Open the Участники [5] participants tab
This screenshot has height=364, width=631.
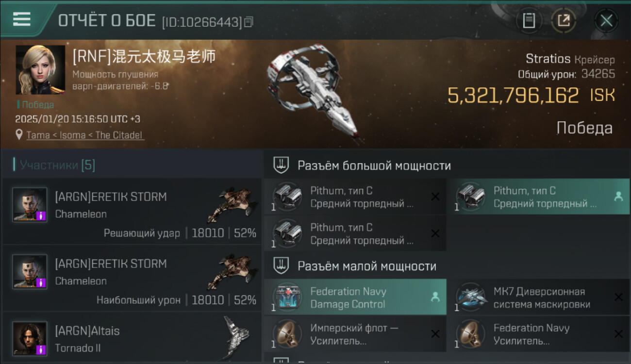[54, 165]
